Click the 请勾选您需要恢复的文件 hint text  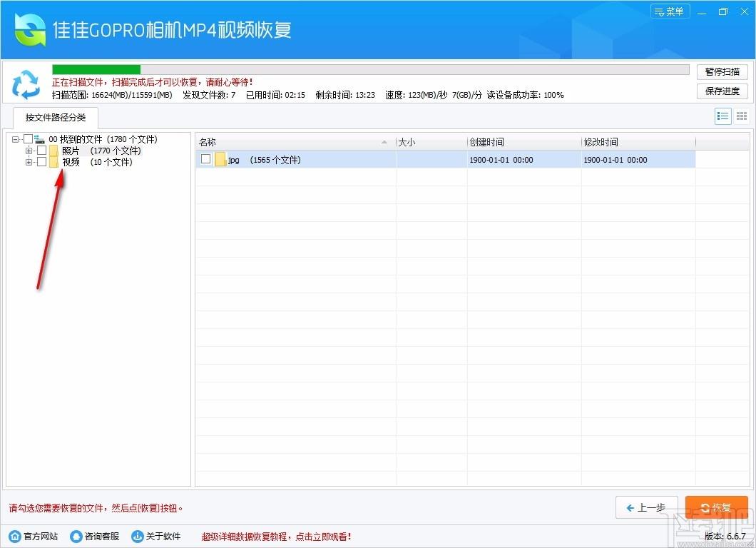(x=96, y=508)
